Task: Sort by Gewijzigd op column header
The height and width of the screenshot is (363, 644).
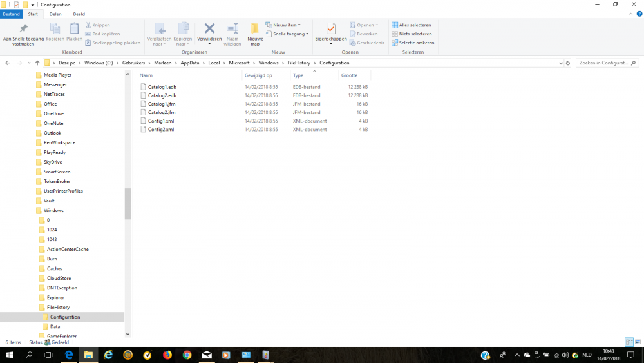Action: pos(258,75)
